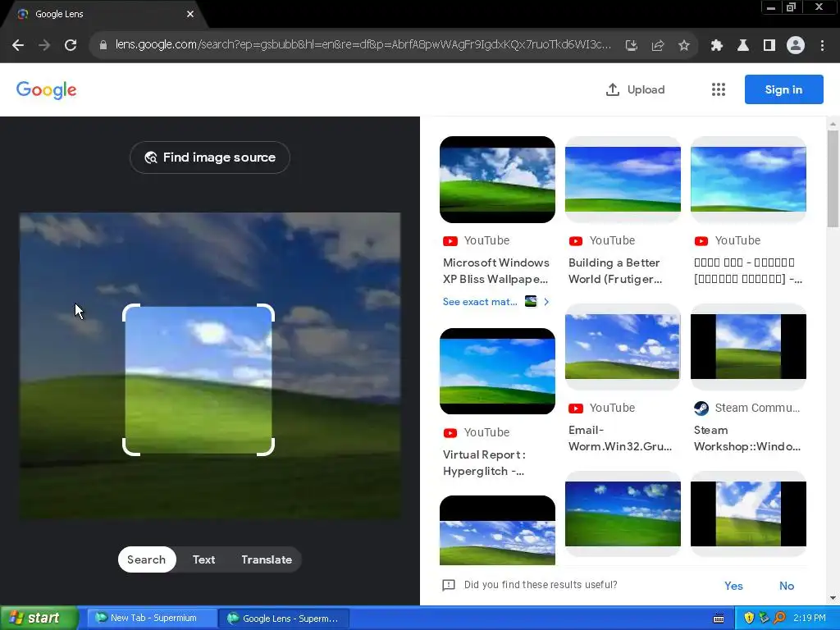
Task: Click the security shield tray icon
Action: pyautogui.click(x=749, y=618)
